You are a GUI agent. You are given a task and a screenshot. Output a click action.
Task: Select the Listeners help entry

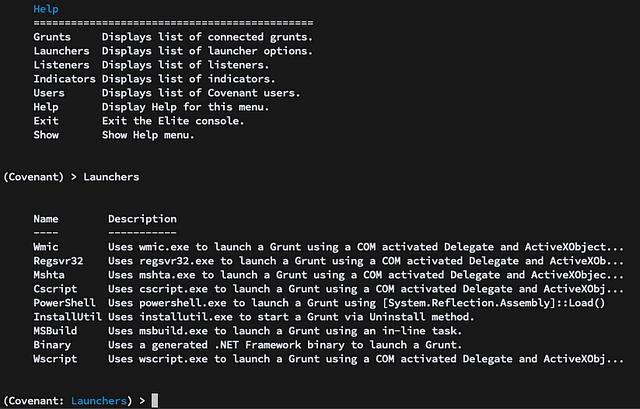pos(61,65)
